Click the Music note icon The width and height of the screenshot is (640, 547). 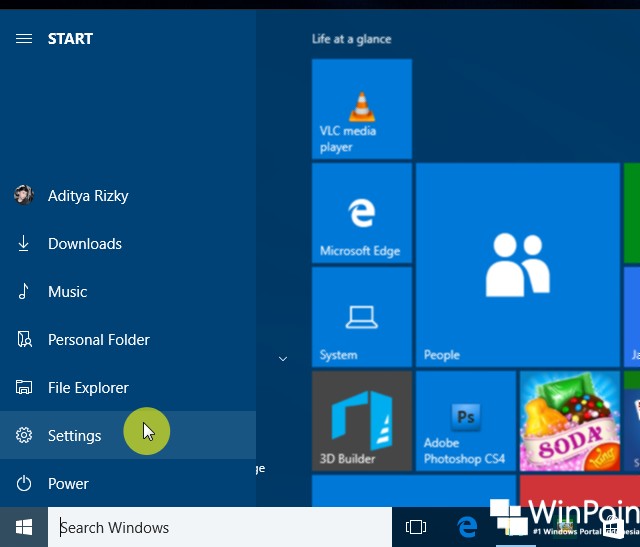coord(24,291)
